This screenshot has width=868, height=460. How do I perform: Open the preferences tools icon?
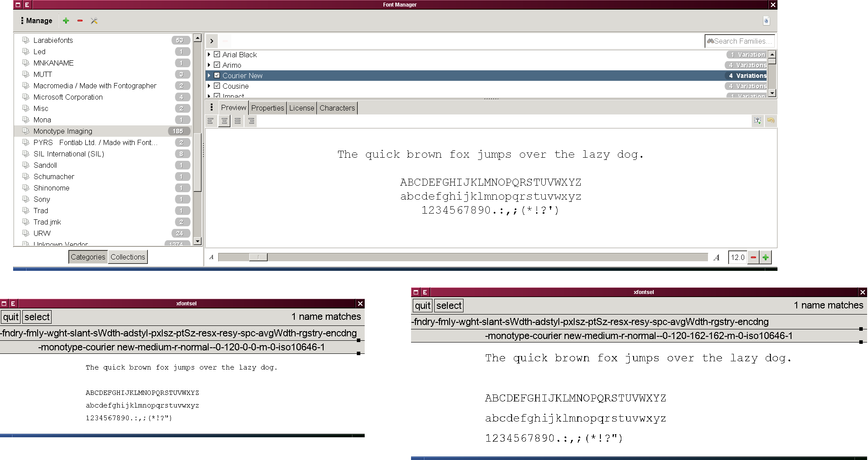coord(94,21)
